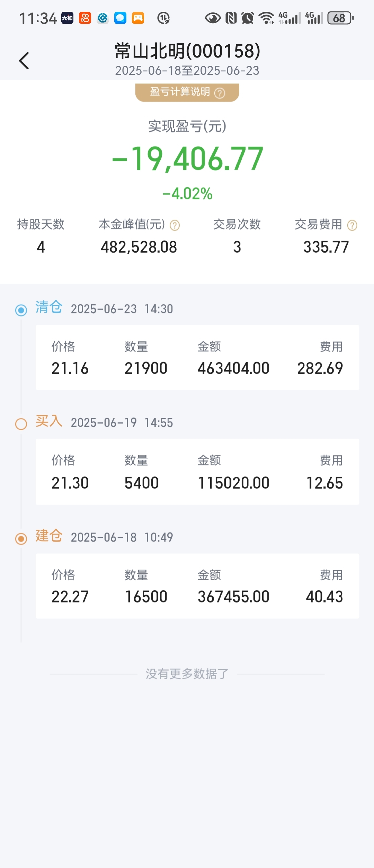Go back using the left arrow
Screen dimensions: 374x868
click(24, 61)
